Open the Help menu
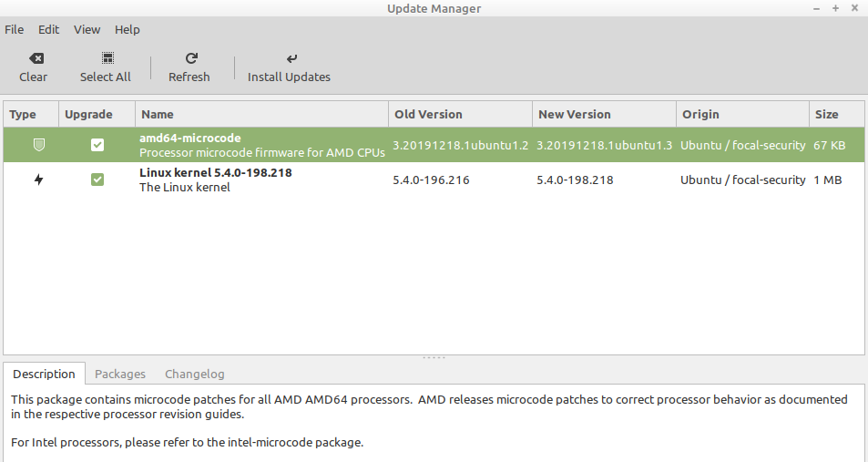Image resolution: width=868 pixels, height=462 pixels. [128, 29]
